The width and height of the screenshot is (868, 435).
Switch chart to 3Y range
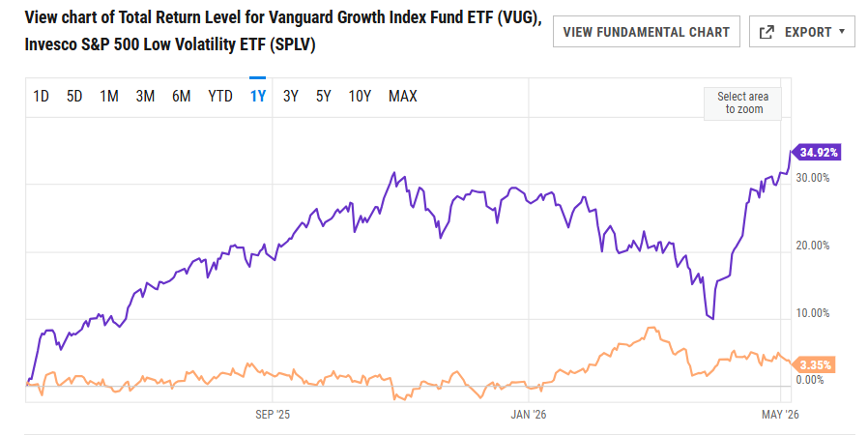(x=291, y=97)
